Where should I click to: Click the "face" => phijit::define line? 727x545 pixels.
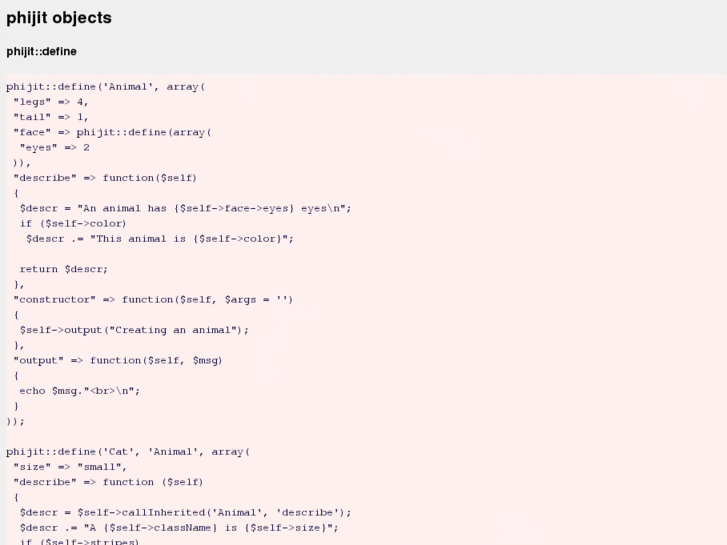[x=112, y=132]
